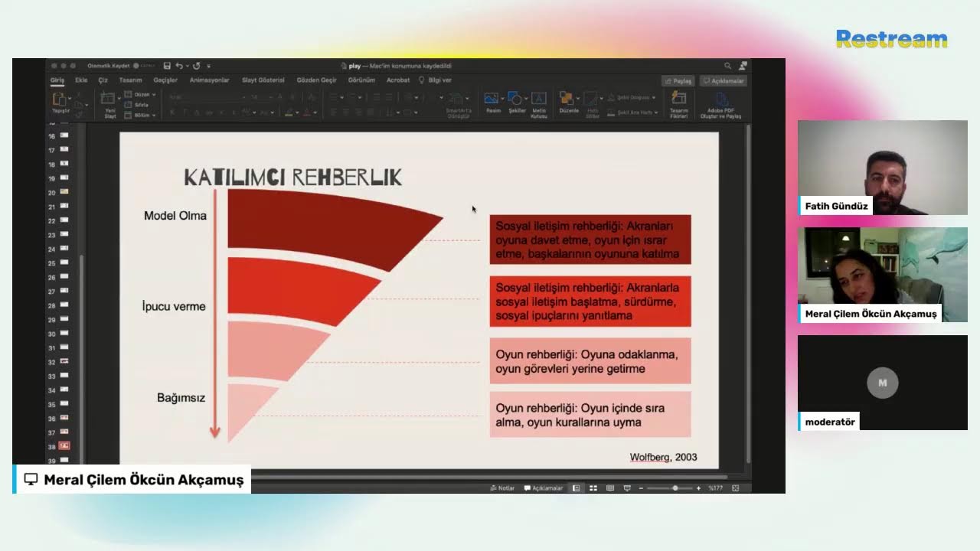Image resolution: width=980 pixels, height=551 pixels.
Task: Click the moderatör video tile
Action: coord(883,383)
